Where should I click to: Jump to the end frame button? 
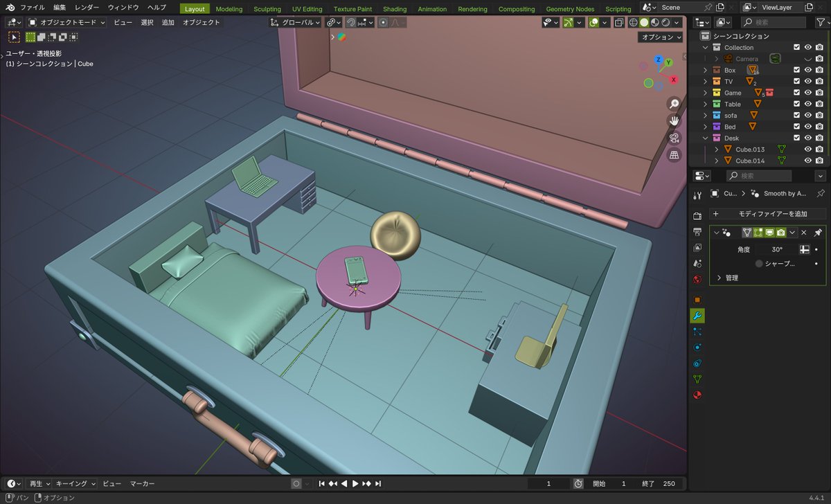click(379, 483)
